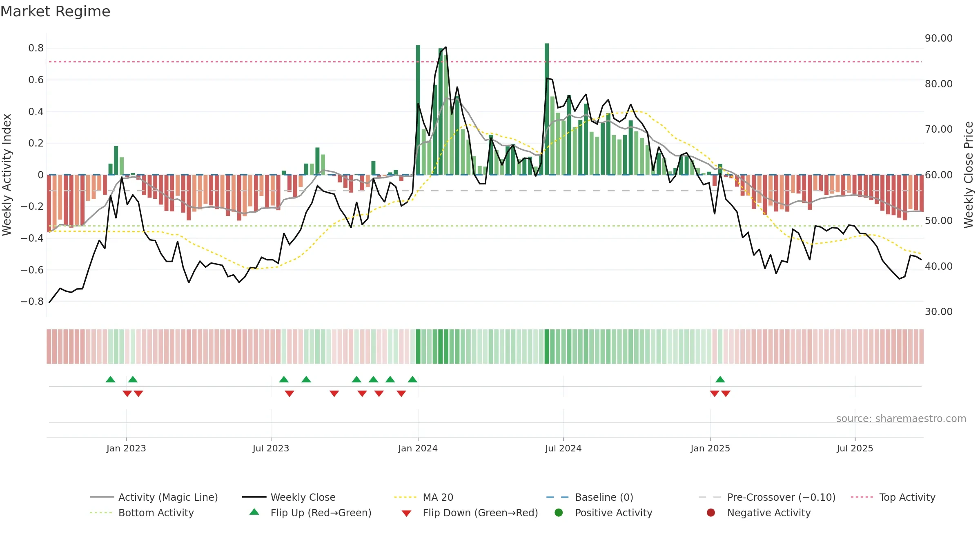Toggle the Weekly Close legend entry
Image resolution: width=980 pixels, height=551 pixels.
coord(289,497)
